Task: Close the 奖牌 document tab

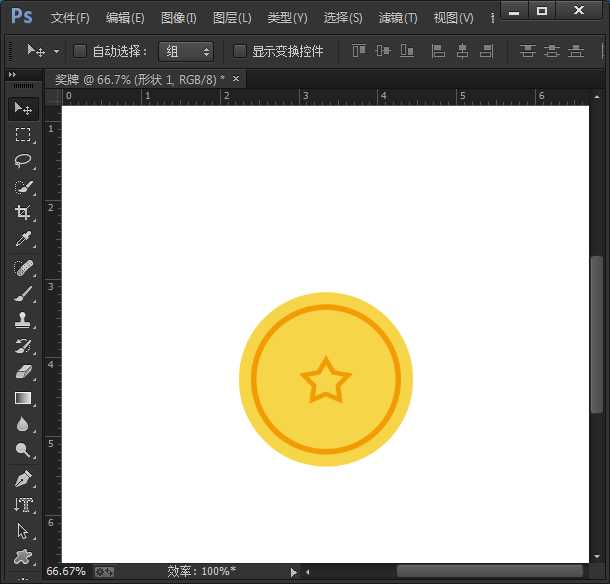Action: tap(236, 79)
